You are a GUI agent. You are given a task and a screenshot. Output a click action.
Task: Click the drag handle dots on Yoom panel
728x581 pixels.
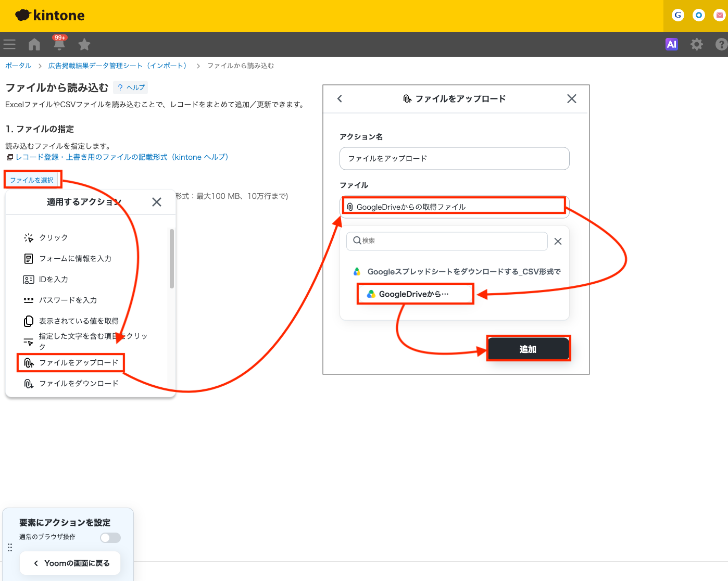[x=10, y=548]
